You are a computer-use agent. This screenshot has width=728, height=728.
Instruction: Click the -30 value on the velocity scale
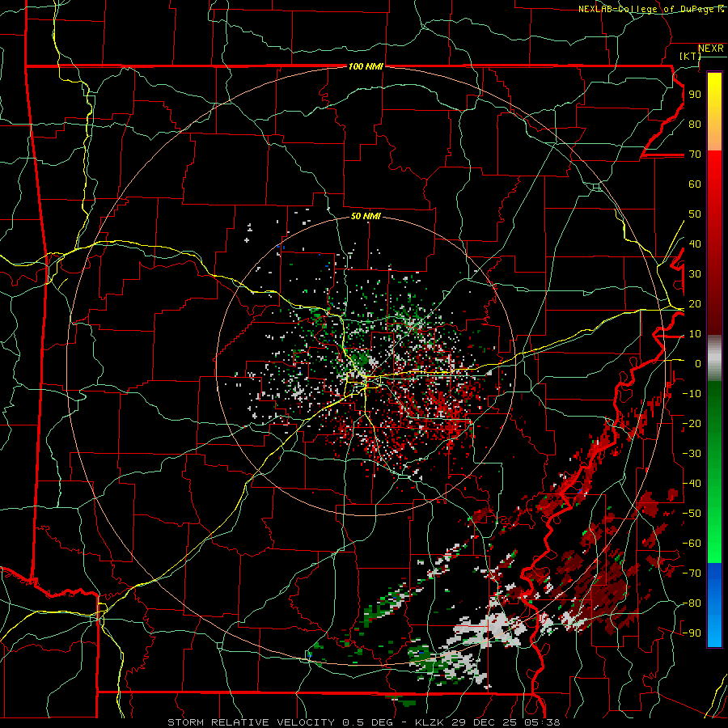[x=692, y=454]
